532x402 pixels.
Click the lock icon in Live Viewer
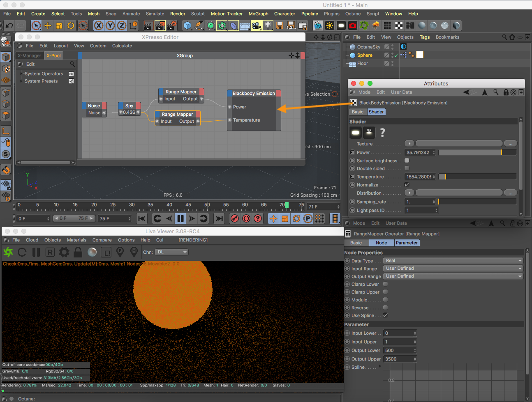click(x=78, y=252)
